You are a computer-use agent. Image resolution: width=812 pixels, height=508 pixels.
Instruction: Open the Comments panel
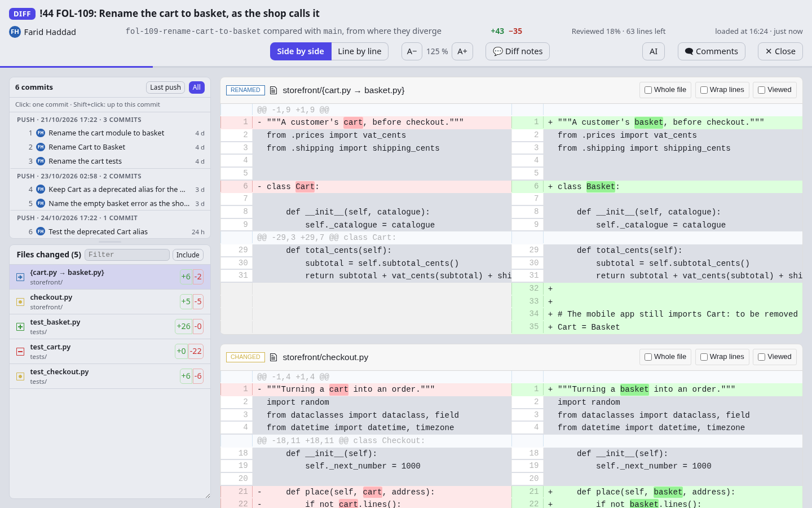(712, 51)
